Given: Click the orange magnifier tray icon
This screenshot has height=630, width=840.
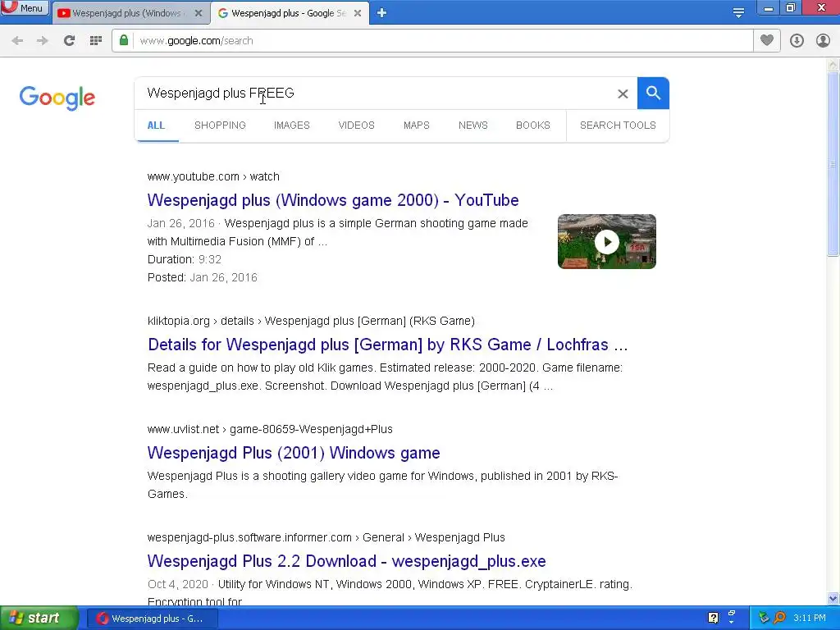Looking at the screenshot, I should (779, 619).
